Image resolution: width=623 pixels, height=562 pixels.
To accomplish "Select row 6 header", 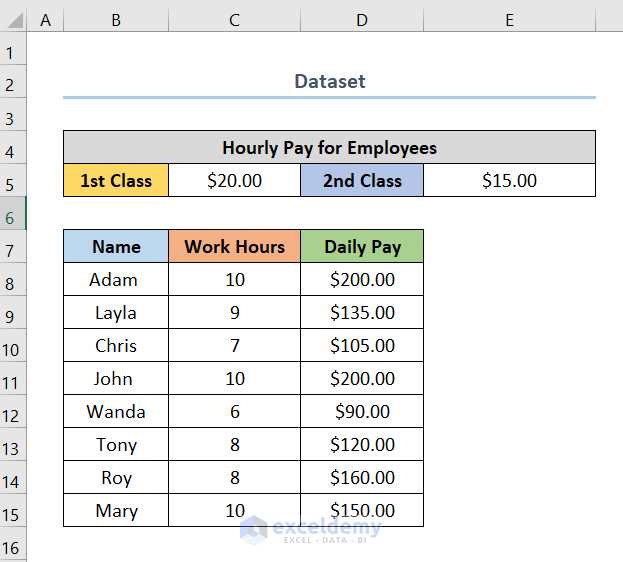I will pyautogui.click(x=13, y=213).
